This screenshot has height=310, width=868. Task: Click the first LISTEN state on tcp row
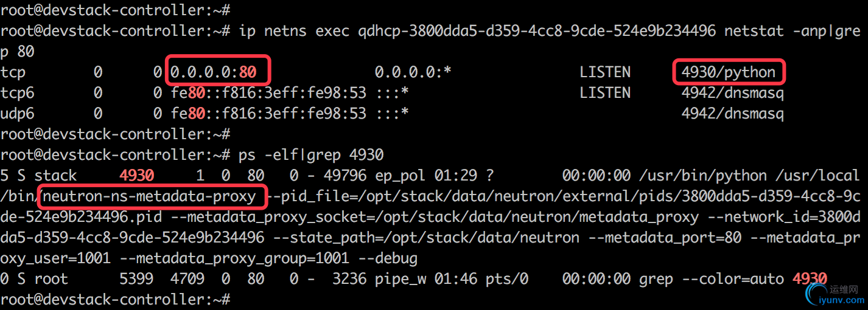click(605, 72)
